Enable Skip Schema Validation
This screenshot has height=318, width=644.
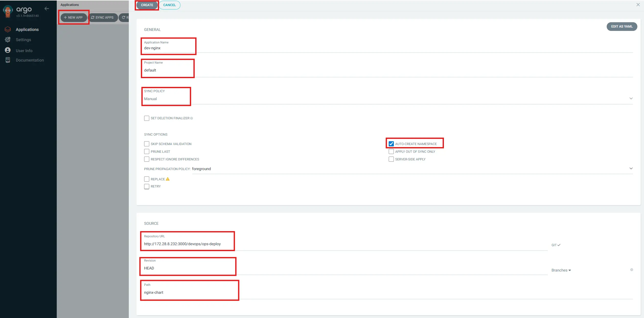click(x=146, y=144)
